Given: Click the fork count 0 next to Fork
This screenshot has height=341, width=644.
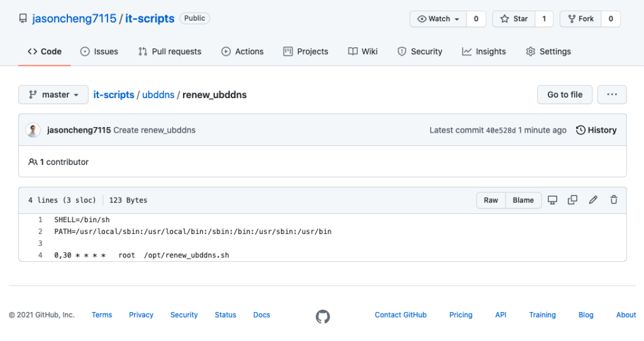Looking at the screenshot, I should pos(611,19).
